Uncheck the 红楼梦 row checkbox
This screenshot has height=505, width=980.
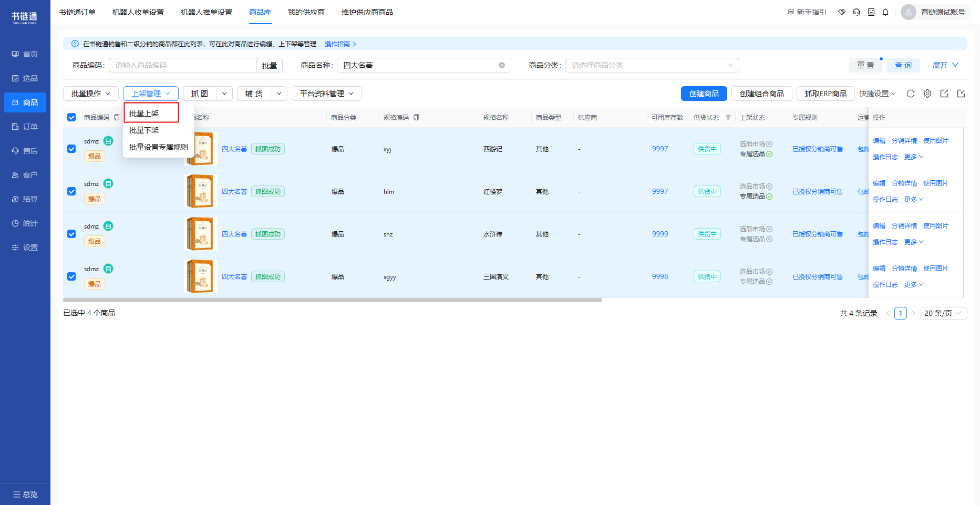click(71, 191)
